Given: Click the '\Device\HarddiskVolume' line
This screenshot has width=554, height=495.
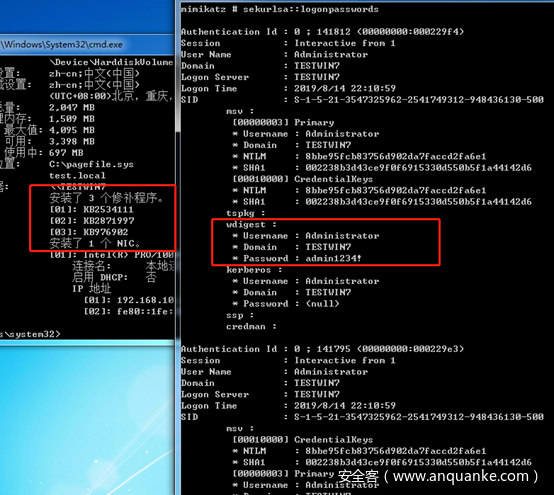Looking at the screenshot, I should 111,62.
